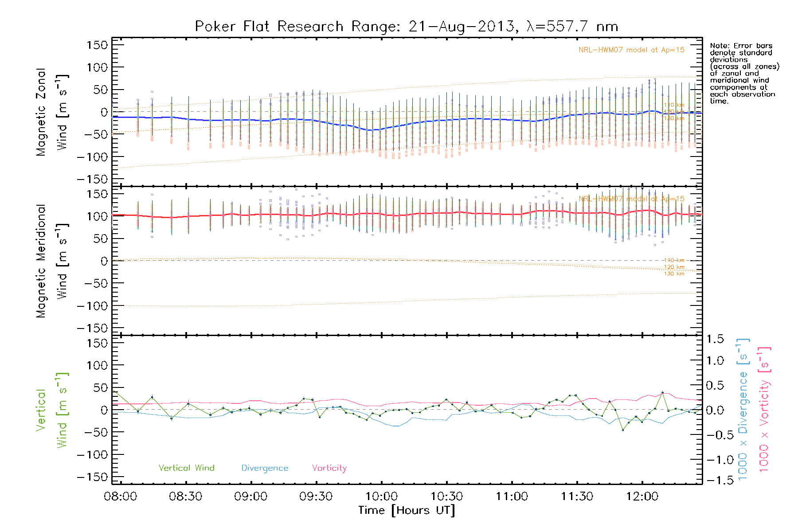Click the Magnetic Zonal Wind axis title
798x532 pixels.
tap(52, 112)
